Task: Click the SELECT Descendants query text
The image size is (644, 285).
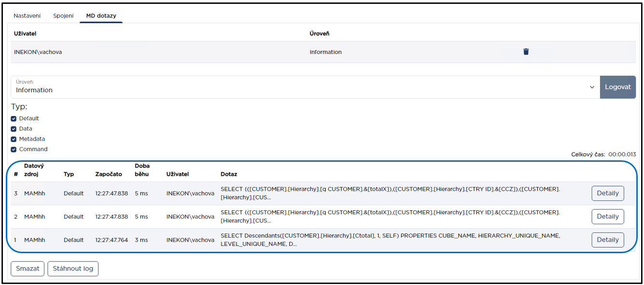Action: pos(390,240)
